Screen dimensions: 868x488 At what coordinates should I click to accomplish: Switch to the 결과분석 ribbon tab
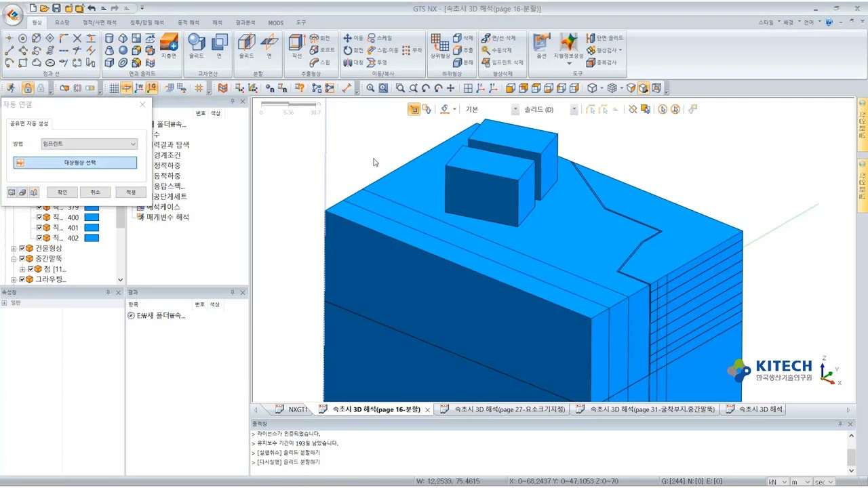click(245, 22)
